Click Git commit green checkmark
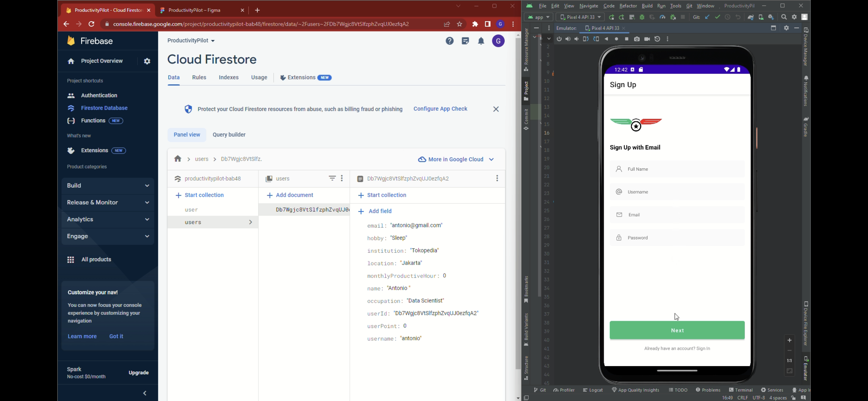This screenshot has width=868, height=401. pos(717,17)
